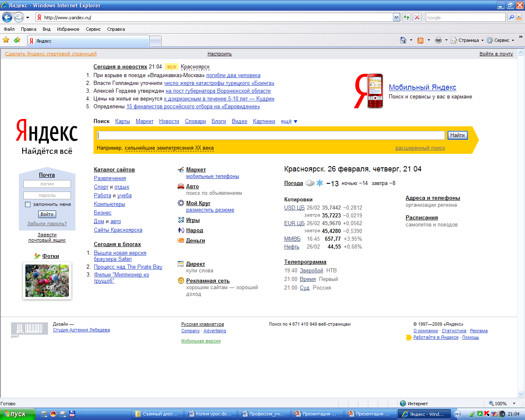Click the Home page icon

click(x=403, y=40)
